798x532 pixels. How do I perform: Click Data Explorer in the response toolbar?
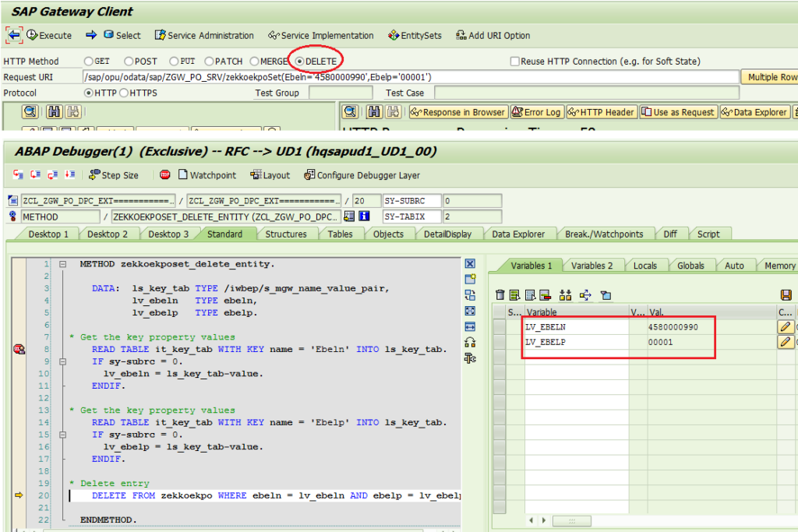(x=754, y=112)
